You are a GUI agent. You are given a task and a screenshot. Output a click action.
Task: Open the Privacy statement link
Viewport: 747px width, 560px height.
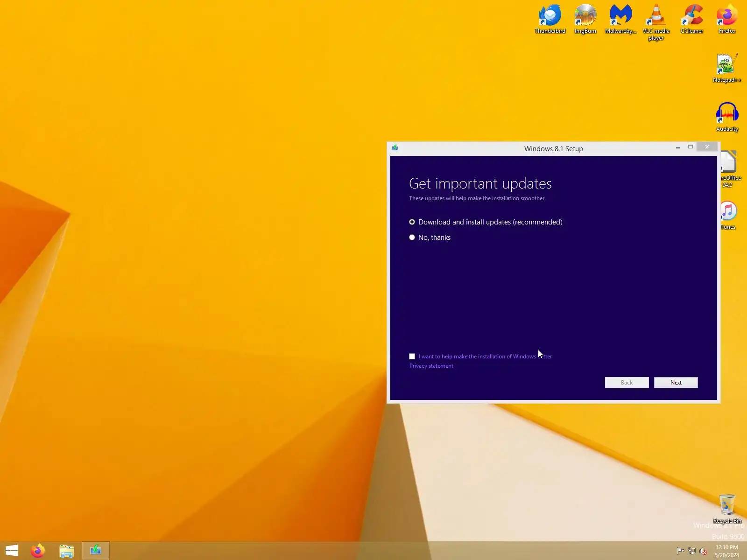pos(431,366)
